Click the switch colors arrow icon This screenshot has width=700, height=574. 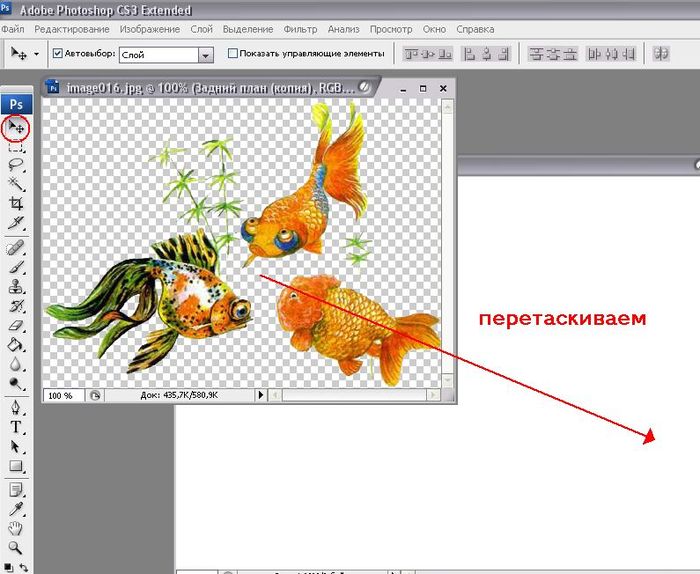(x=24, y=568)
